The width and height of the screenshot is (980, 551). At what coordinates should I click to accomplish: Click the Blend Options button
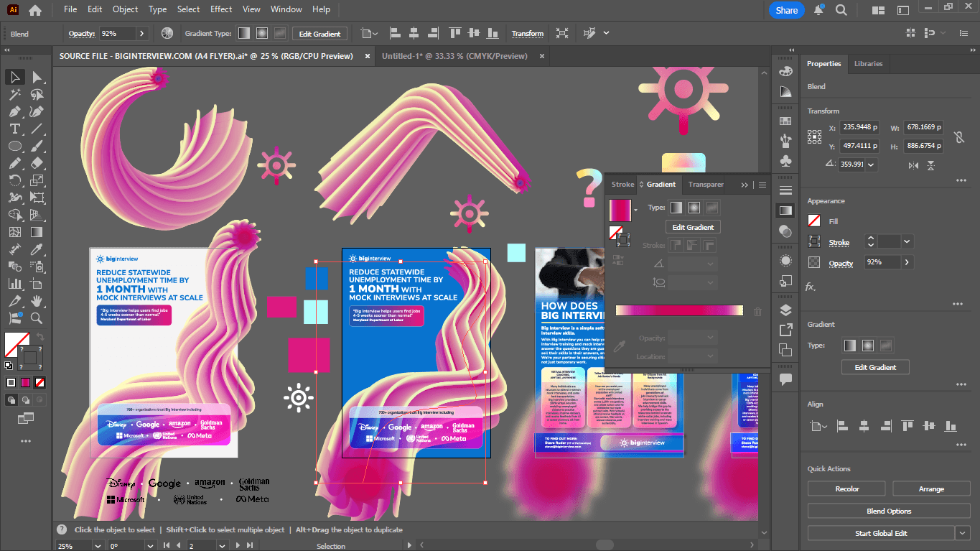point(888,511)
